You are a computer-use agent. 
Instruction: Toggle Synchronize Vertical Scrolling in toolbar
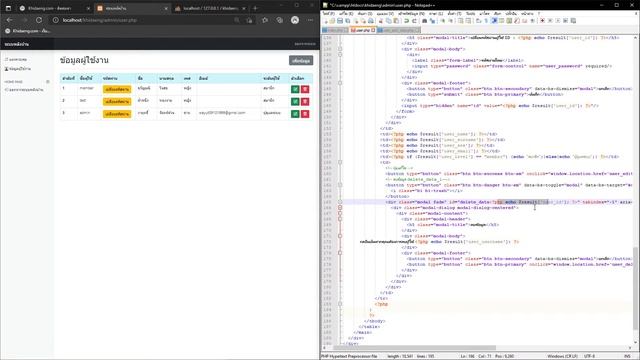[460, 20]
